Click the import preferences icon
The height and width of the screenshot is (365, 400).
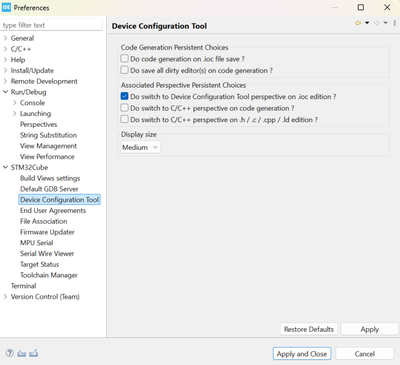tap(22, 353)
